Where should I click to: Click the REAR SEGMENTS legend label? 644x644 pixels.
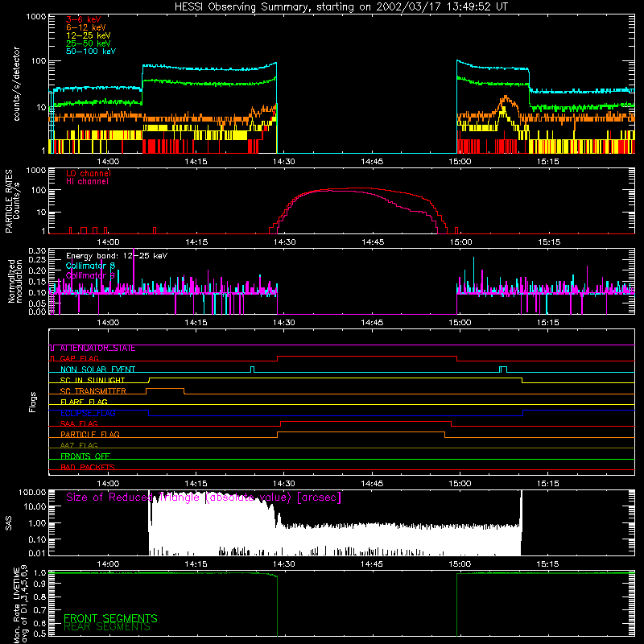click(107, 627)
